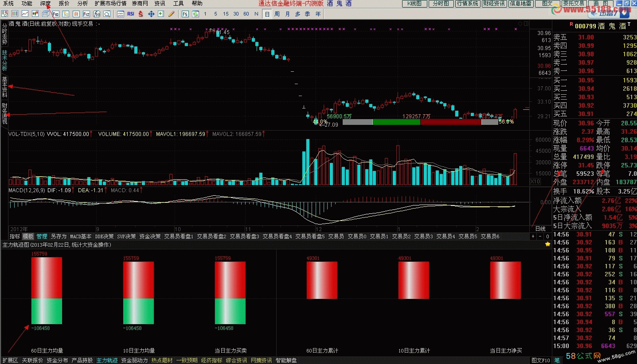Select the 交易员看盘1 template tab
This screenshot has height=364, width=637.
(179, 236)
